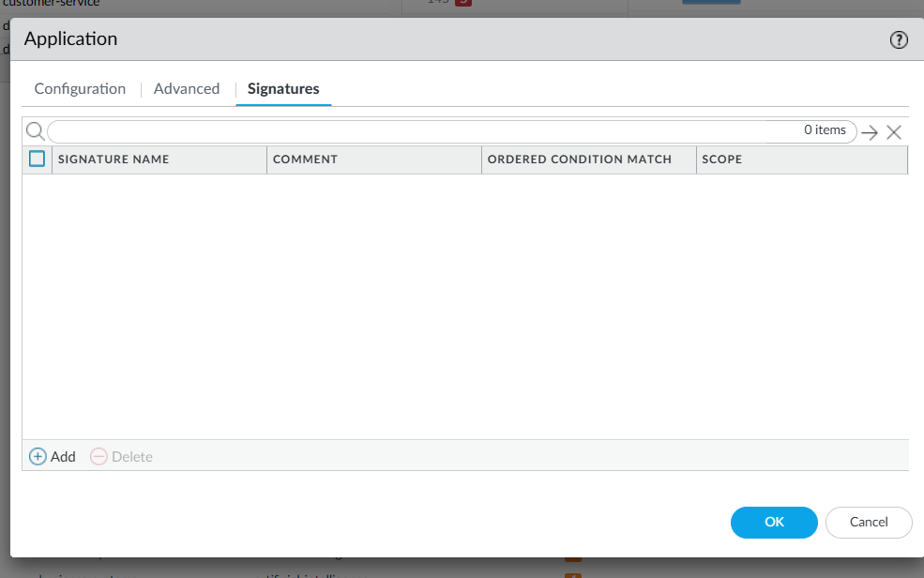
Task: Click the disabled Delete minus icon
Action: point(98,456)
